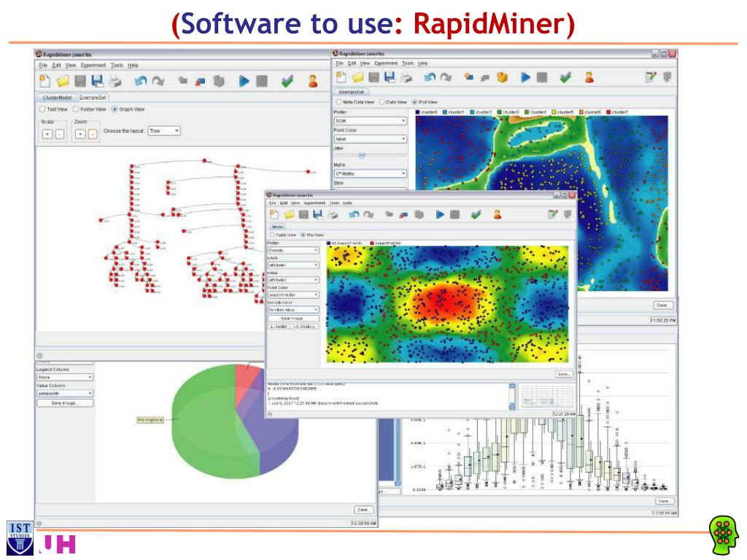Open Plotter SOM dropdown in SOM window
This screenshot has width=747, height=560.
click(371, 121)
